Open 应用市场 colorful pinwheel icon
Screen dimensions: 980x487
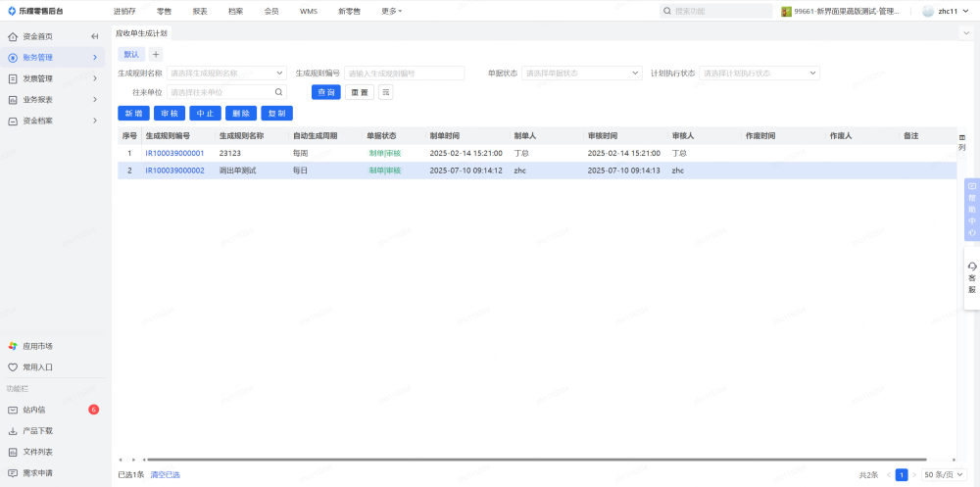point(12,346)
